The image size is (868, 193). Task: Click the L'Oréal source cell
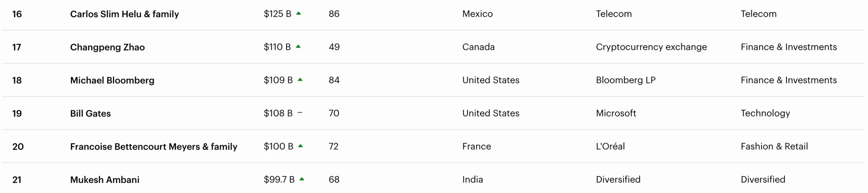tap(610, 146)
